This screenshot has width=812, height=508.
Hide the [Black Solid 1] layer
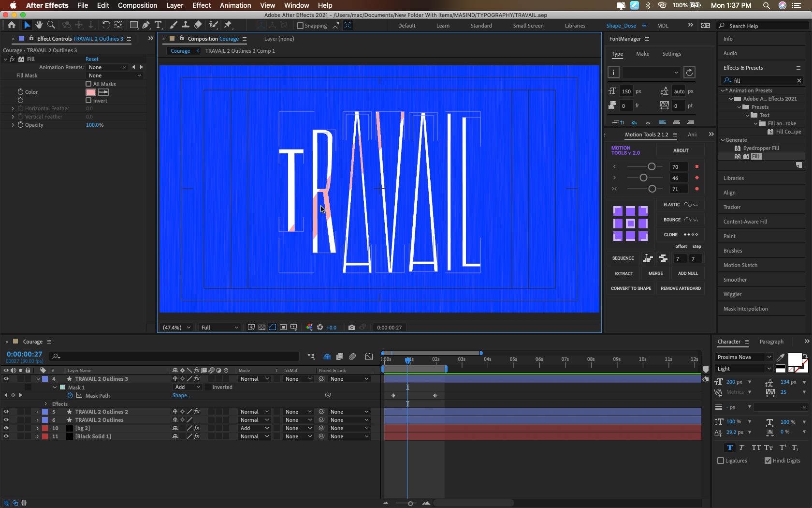click(6, 436)
